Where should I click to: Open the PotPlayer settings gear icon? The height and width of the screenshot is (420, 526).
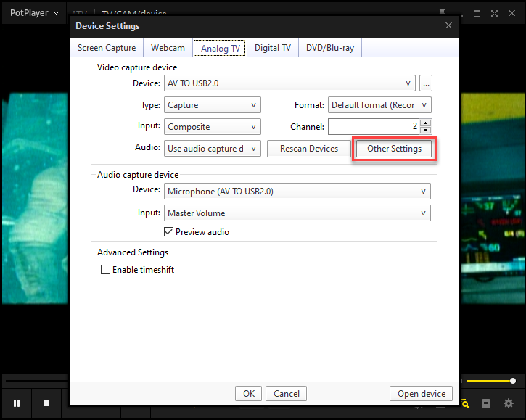pos(509,403)
